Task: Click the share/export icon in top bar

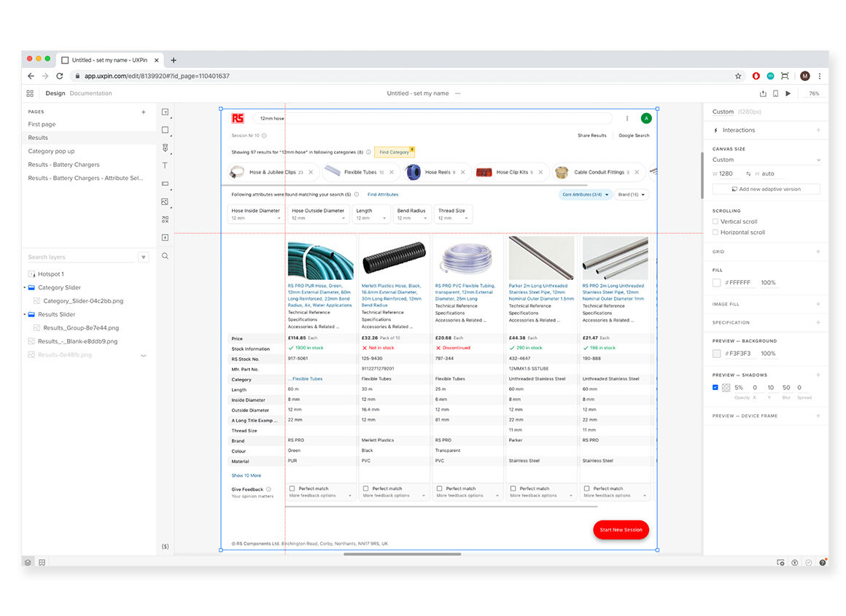Action: 763,93
